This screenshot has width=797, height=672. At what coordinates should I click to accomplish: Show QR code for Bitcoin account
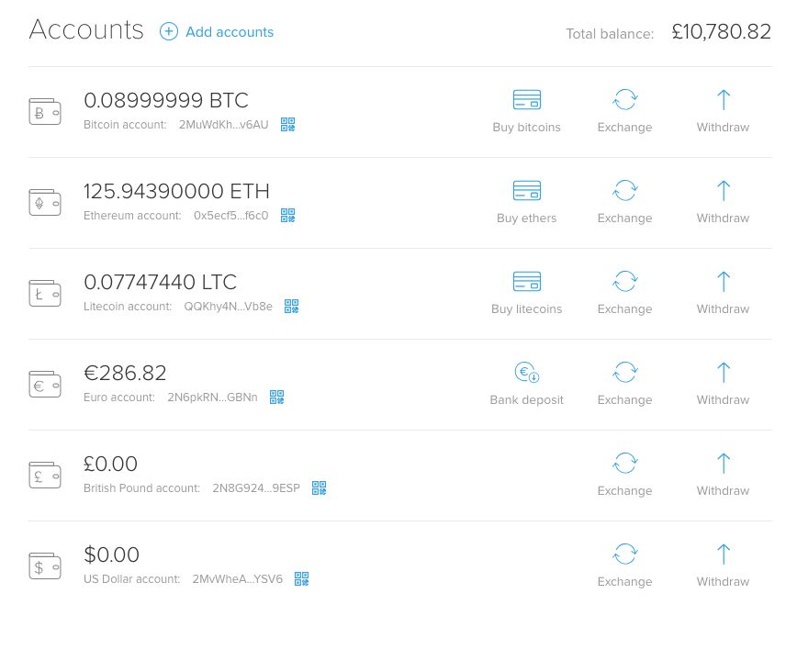[x=288, y=125]
